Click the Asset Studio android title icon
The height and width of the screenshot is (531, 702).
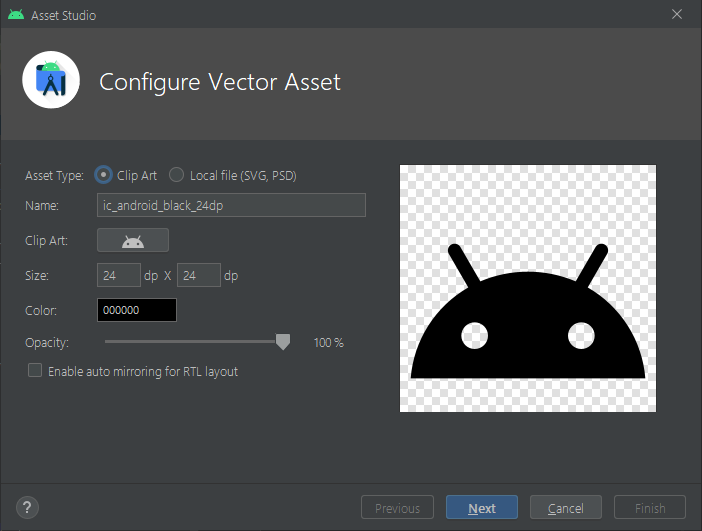tap(16, 15)
